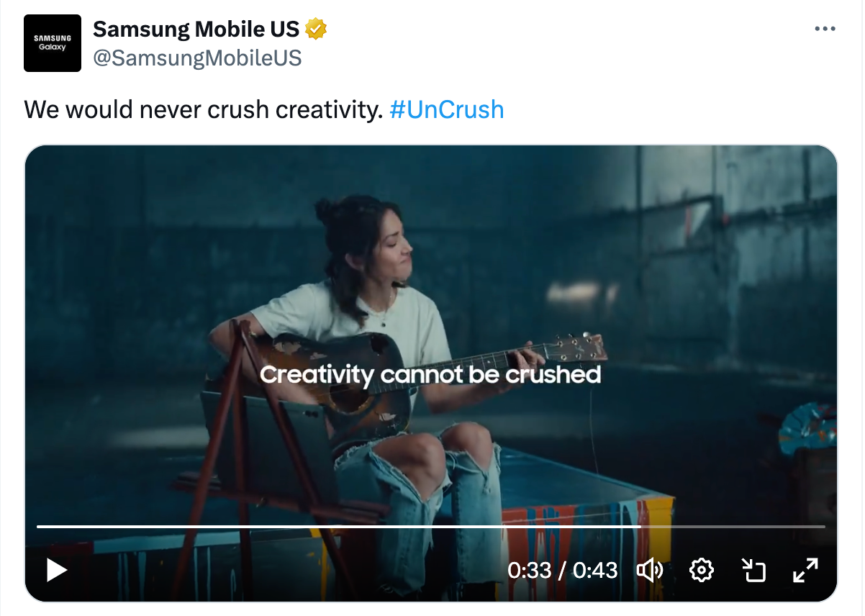
Task: Open the Samsung Mobile US profile name
Action: tap(196, 30)
